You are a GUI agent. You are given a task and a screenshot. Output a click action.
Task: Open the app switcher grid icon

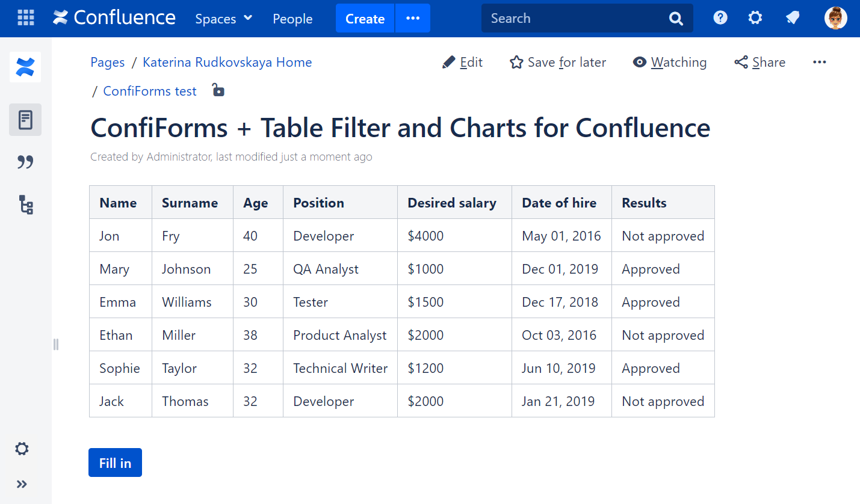25,18
